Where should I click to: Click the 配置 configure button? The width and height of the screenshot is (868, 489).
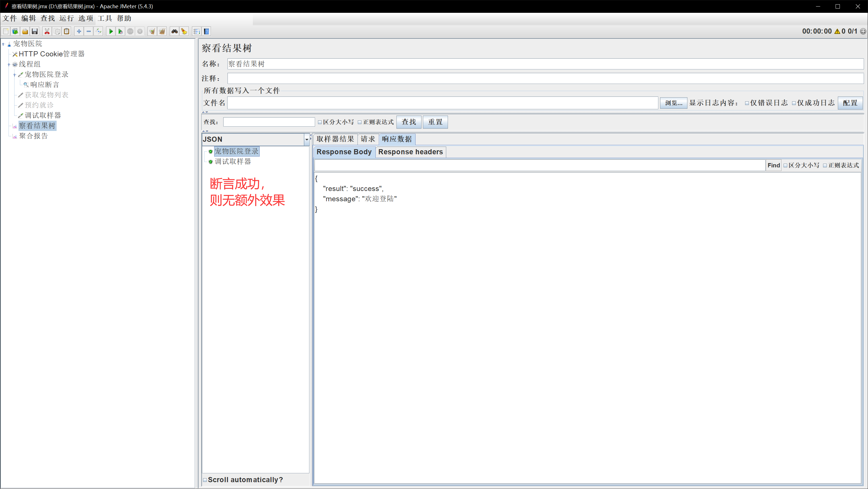click(x=850, y=103)
